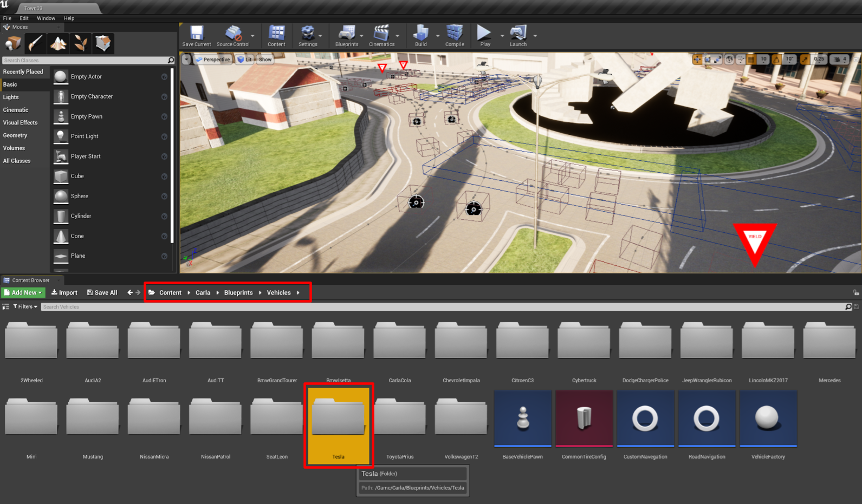Open the Paint mode brush icon
The height and width of the screenshot is (504, 862).
coord(36,43)
